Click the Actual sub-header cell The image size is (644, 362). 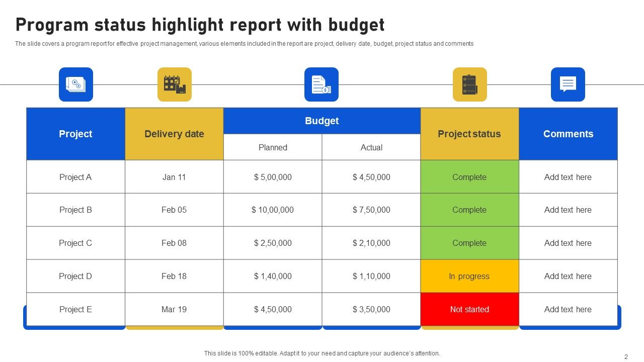click(x=371, y=147)
